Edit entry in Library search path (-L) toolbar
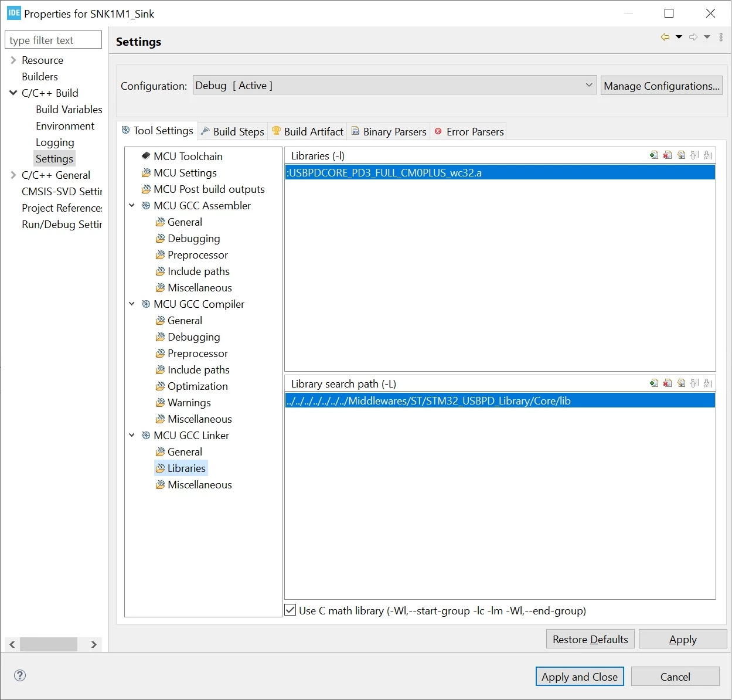The height and width of the screenshot is (700, 732). coord(681,383)
